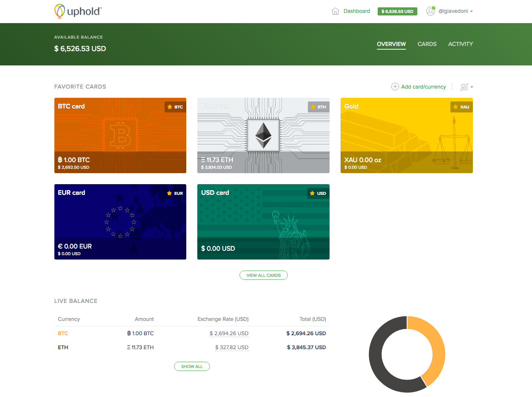Click the Available Balance $6,526.53 USD amount
Screen dimensions: 532x397
80,49
